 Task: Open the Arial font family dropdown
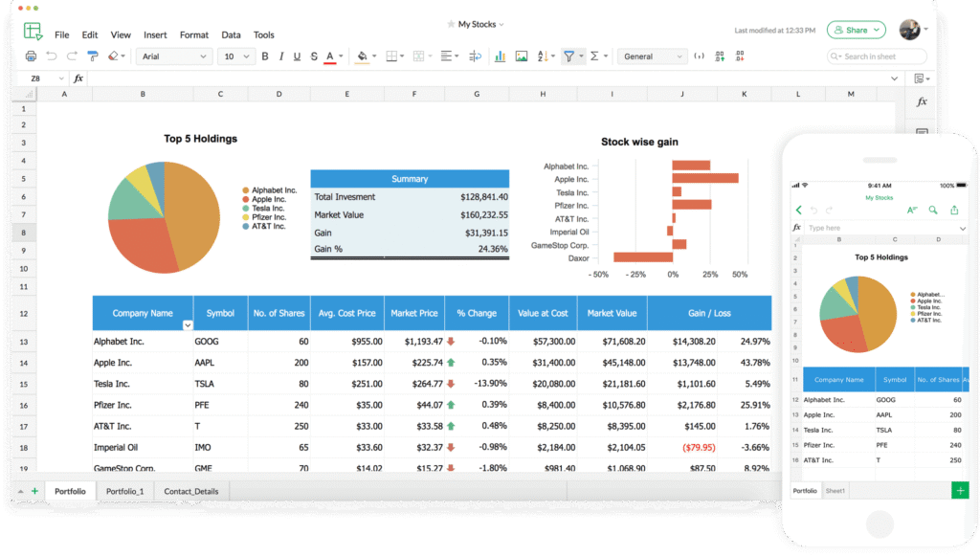click(x=174, y=56)
